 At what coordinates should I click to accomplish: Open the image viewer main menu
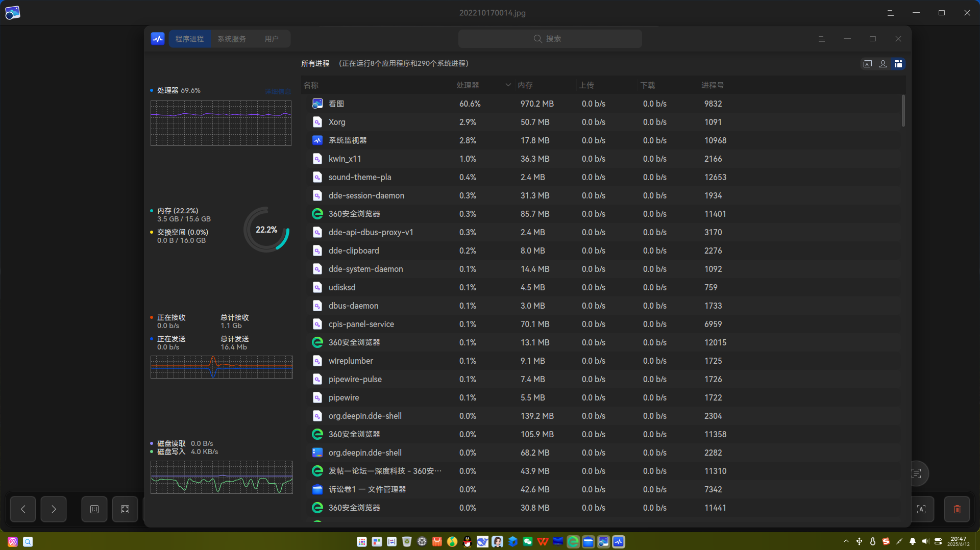point(891,13)
